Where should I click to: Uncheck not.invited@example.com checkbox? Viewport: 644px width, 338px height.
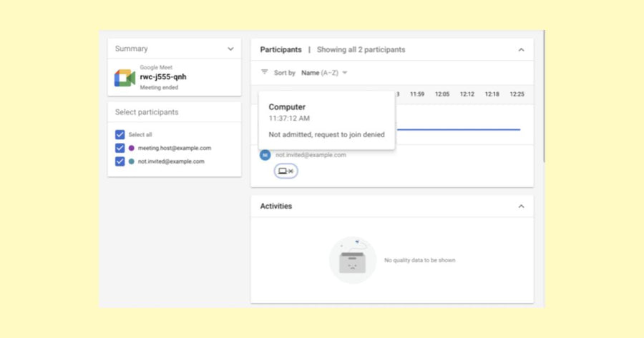click(x=119, y=161)
